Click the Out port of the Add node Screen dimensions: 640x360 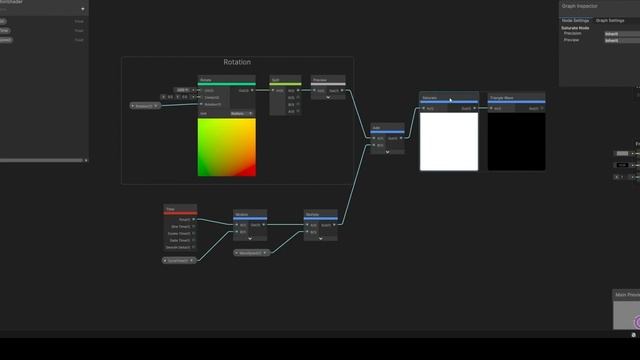pos(401,138)
